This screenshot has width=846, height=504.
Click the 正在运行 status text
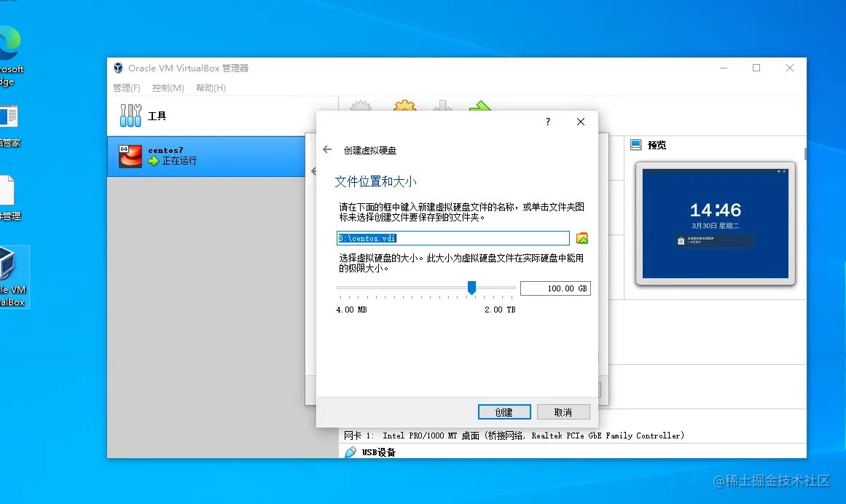click(180, 161)
